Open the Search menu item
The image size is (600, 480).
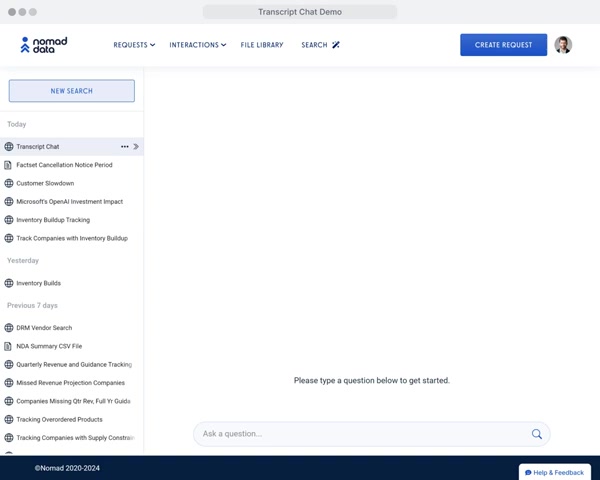point(314,45)
